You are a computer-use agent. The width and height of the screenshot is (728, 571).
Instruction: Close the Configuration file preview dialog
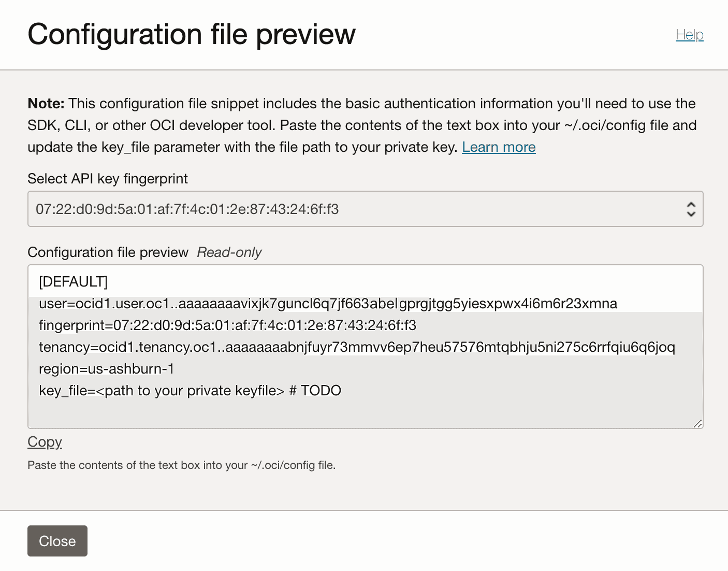(x=57, y=541)
